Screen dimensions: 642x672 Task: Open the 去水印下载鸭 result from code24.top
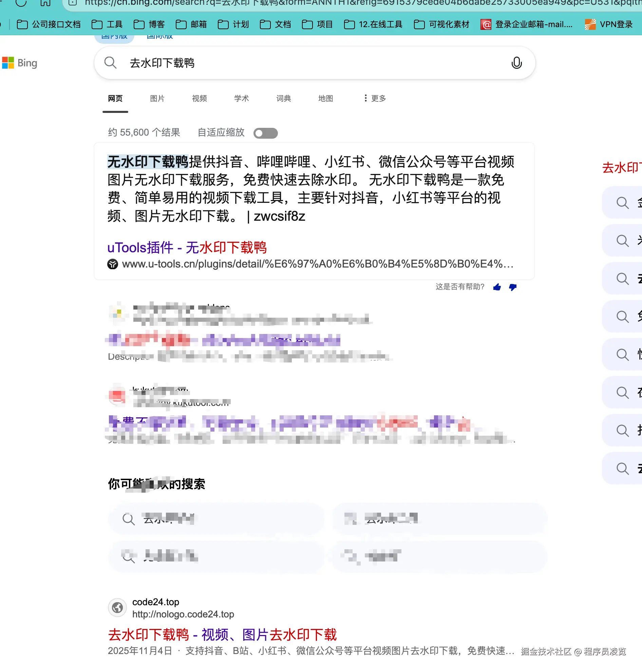coord(223,634)
